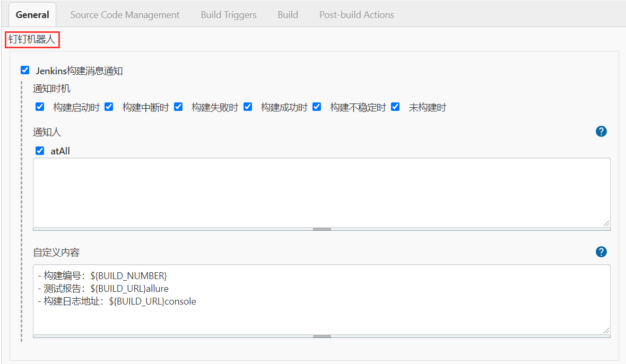Jump to the Post-build Actions tab
This screenshot has width=626, height=364.
click(x=357, y=15)
